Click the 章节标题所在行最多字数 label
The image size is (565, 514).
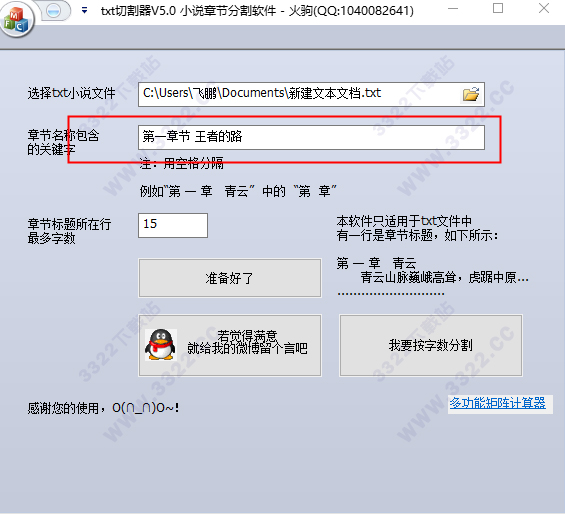tap(69, 231)
